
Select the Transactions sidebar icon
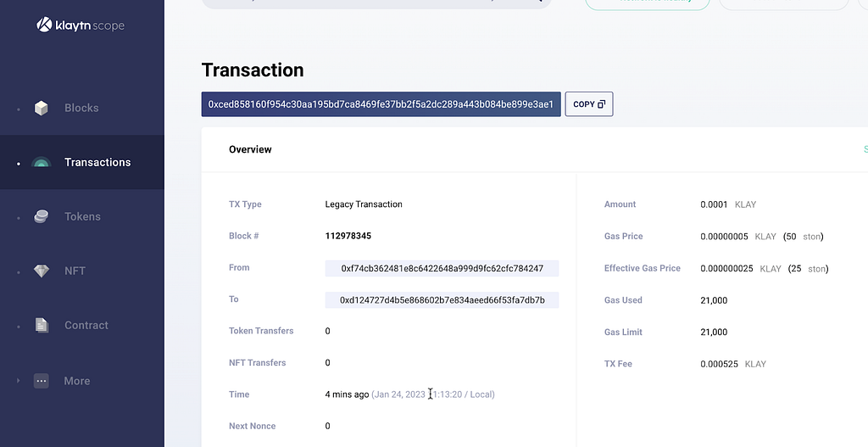click(x=41, y=162)
